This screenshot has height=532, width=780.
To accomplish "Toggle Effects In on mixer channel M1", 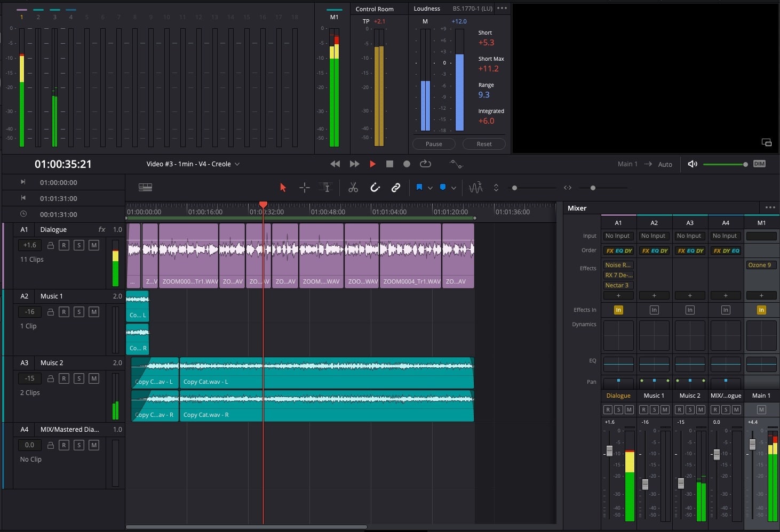I will click(761, 310).
